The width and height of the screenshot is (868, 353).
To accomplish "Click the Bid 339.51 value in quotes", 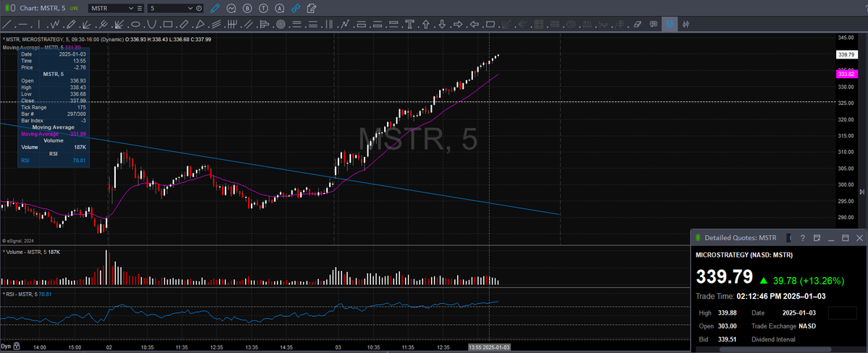I will (728, 339).
